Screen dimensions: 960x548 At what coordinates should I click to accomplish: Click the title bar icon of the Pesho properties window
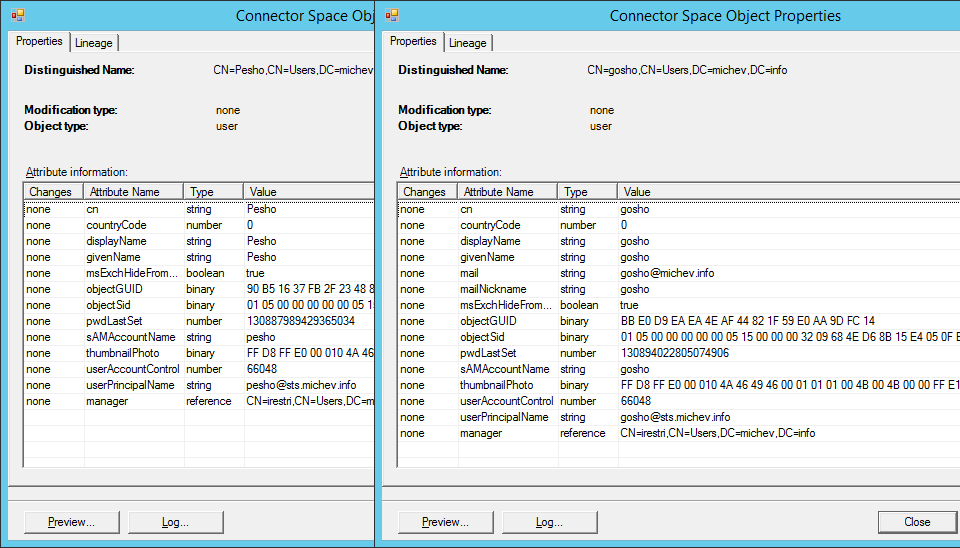click(x=17, y=15)
